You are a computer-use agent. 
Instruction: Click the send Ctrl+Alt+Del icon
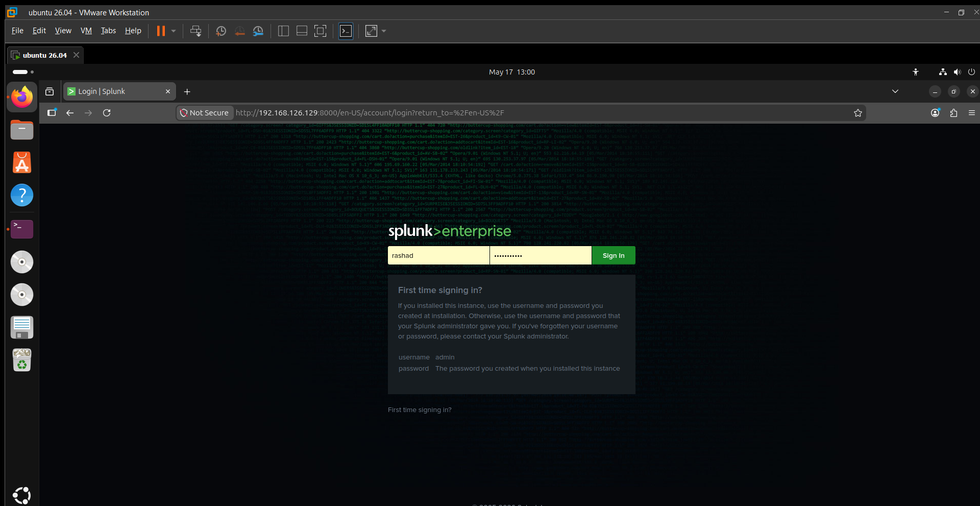coord(195,31)
